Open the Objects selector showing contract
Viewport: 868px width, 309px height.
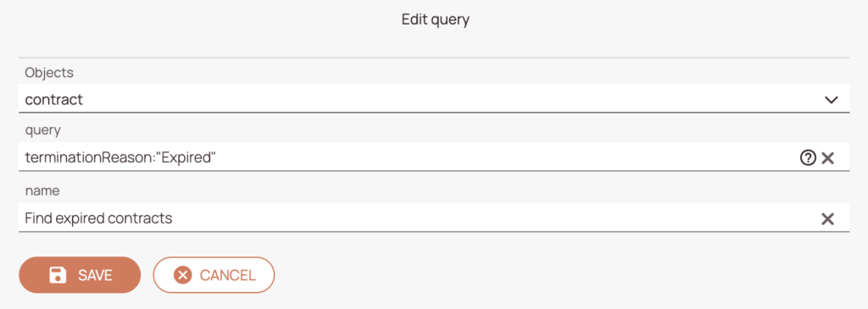pos(434,98)
